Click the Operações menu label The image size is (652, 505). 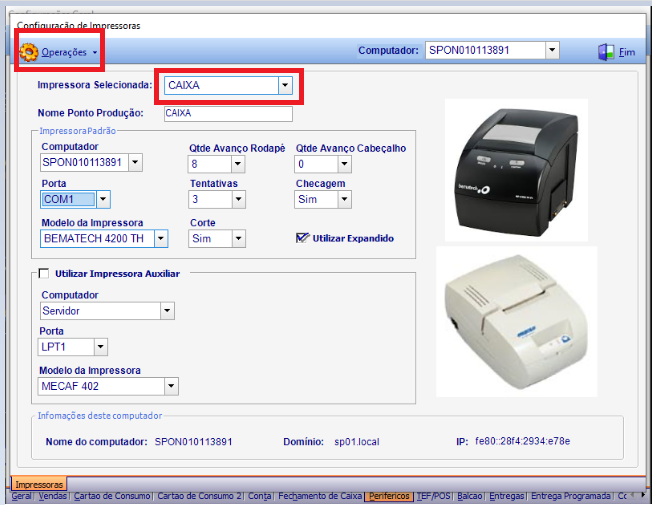click(x=64, y=52)
